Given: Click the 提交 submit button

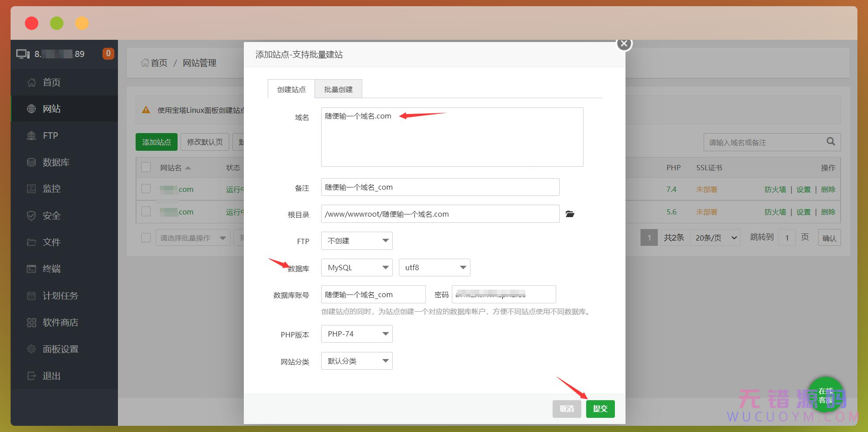Looking at the screenshot, I should pyautogui.click(x=600, y=409).
